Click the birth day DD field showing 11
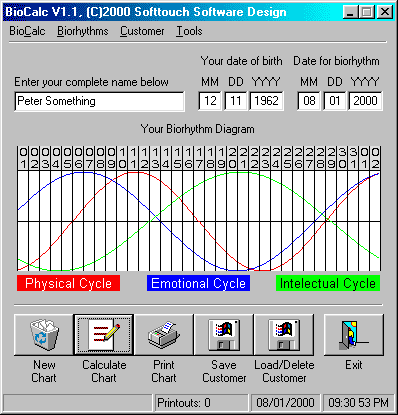Viewport: 398px width, 415px height. tap(236, 101)
